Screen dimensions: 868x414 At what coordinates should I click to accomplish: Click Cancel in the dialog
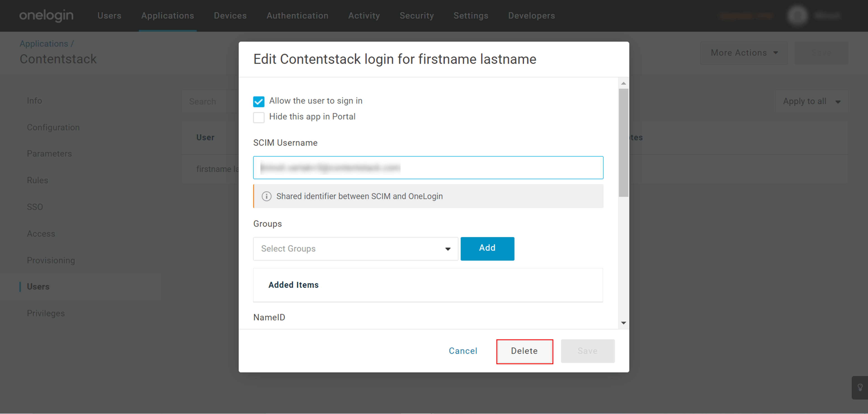(463, 351)
